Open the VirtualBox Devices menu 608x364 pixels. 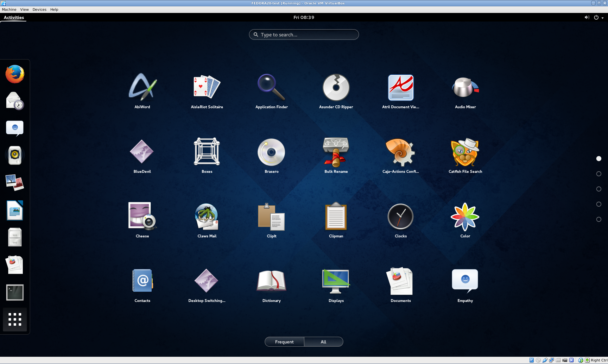[x=39, y=9]
